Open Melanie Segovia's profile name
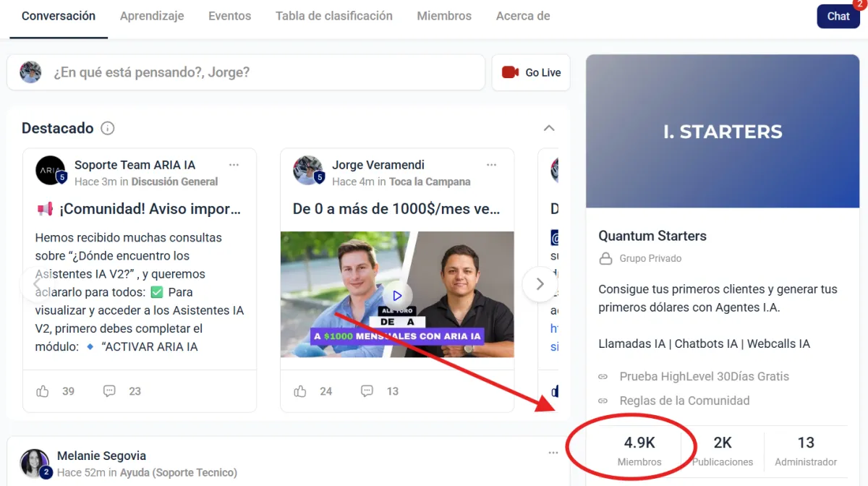 click(101, 456)
